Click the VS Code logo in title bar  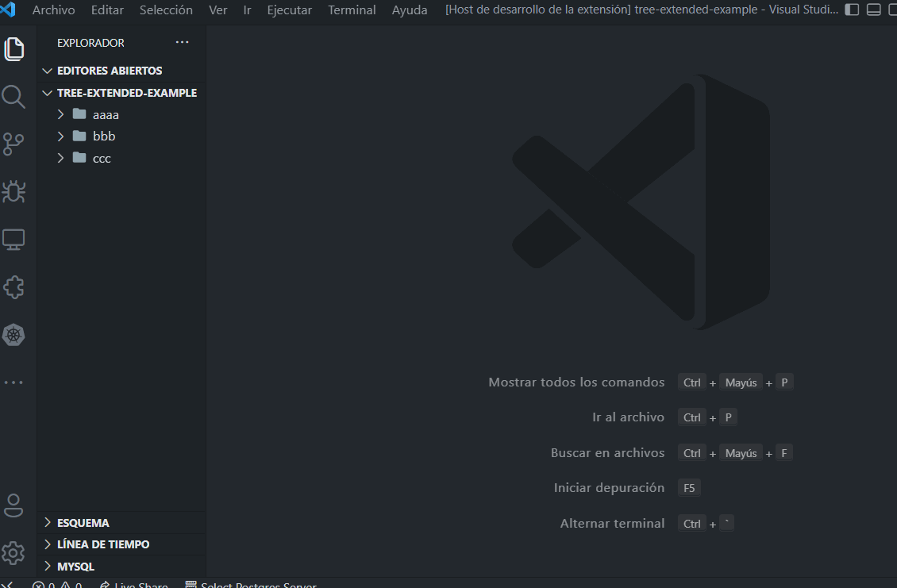click(x=8, y=10)
